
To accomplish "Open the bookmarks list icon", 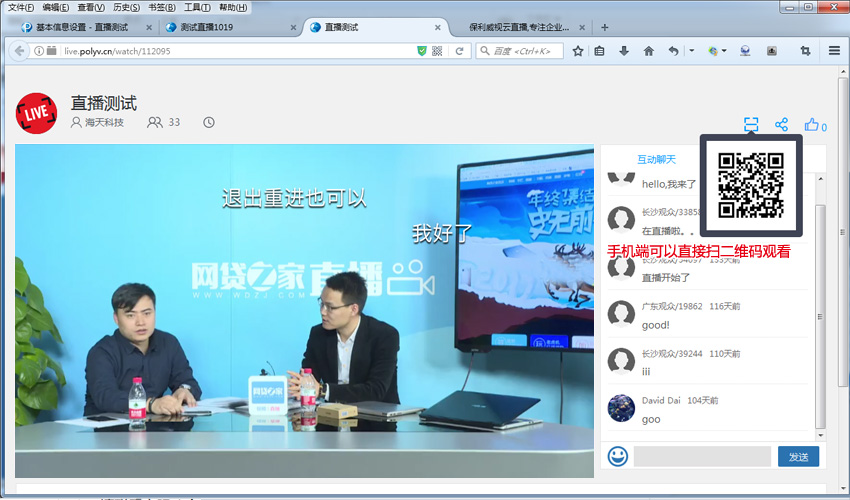I will [x=599, y=51].
